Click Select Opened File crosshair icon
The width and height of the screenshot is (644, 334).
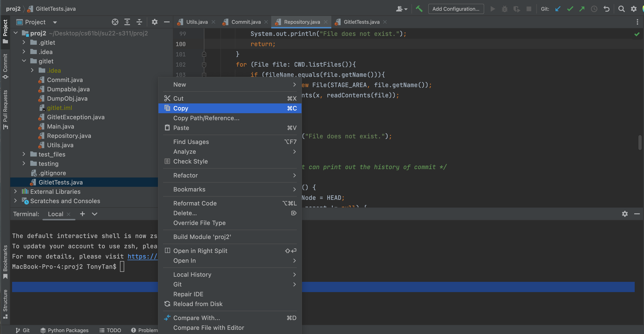115,22
